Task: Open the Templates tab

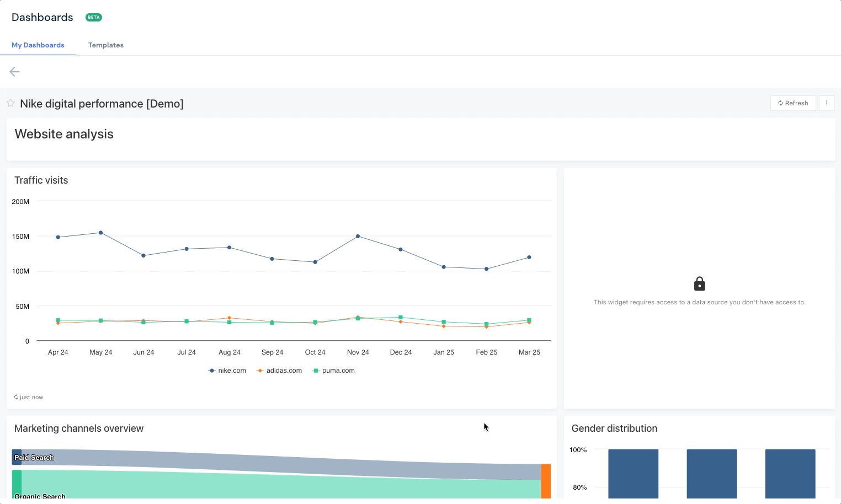Action: point(106,45)
